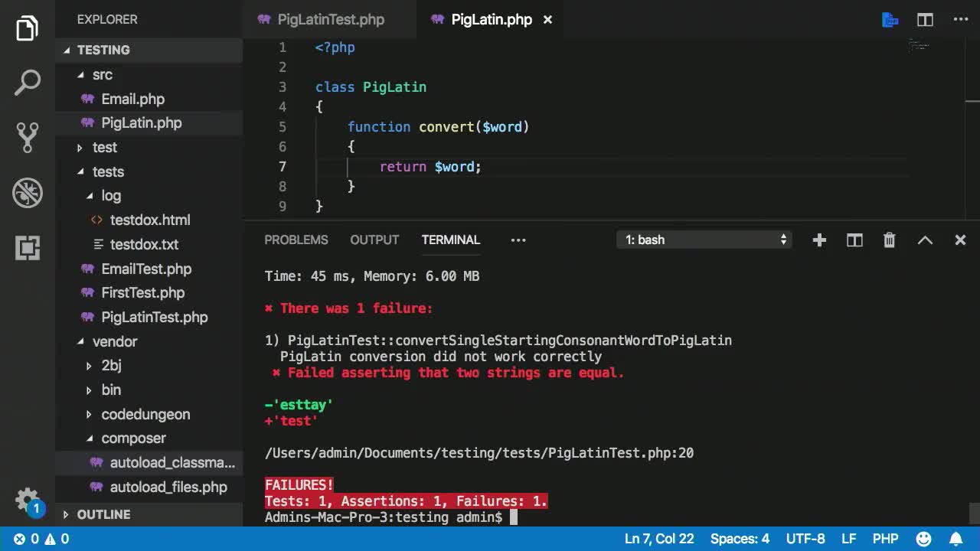
Task: Open the PROBLEMS panel tab
Action: point(296,240)
